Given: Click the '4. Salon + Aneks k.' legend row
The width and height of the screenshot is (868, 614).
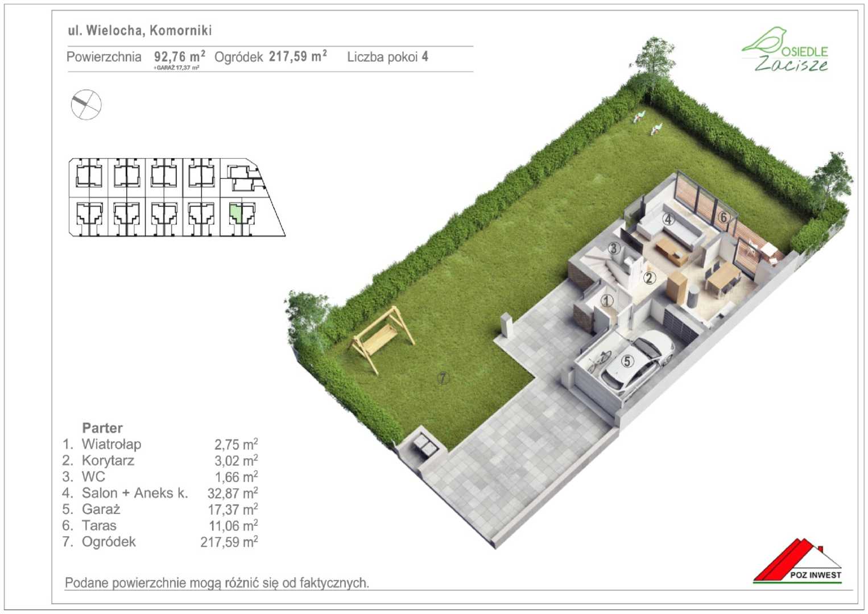Looking at the screenshot, I should (160, 493).
